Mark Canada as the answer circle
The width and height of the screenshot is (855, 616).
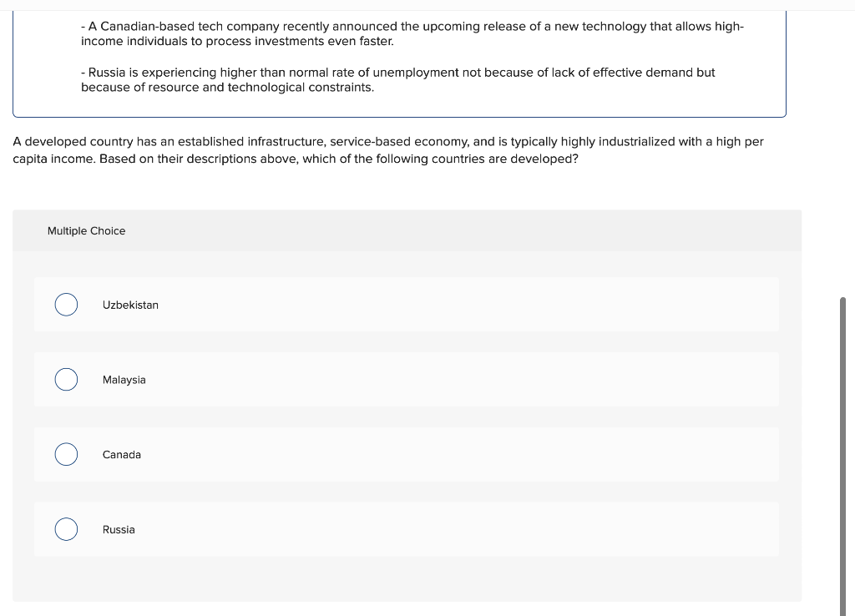tap(66, 454)
